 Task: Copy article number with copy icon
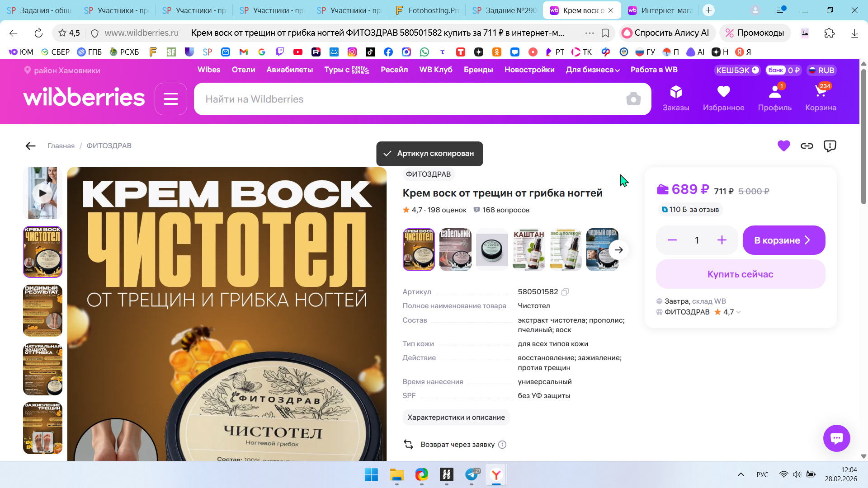(x=565, y=292)
